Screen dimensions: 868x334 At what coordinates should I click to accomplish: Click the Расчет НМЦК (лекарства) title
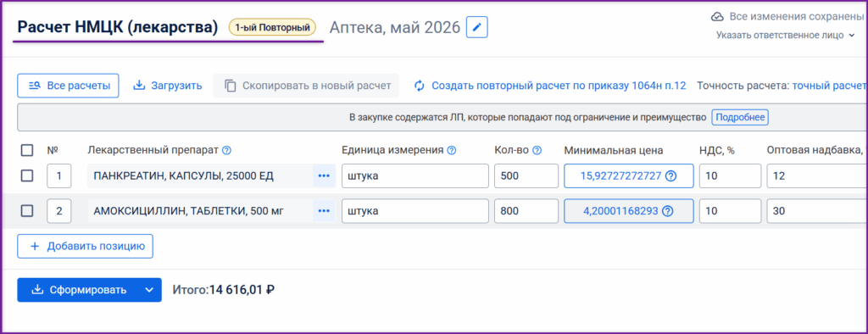pos(118,27)
